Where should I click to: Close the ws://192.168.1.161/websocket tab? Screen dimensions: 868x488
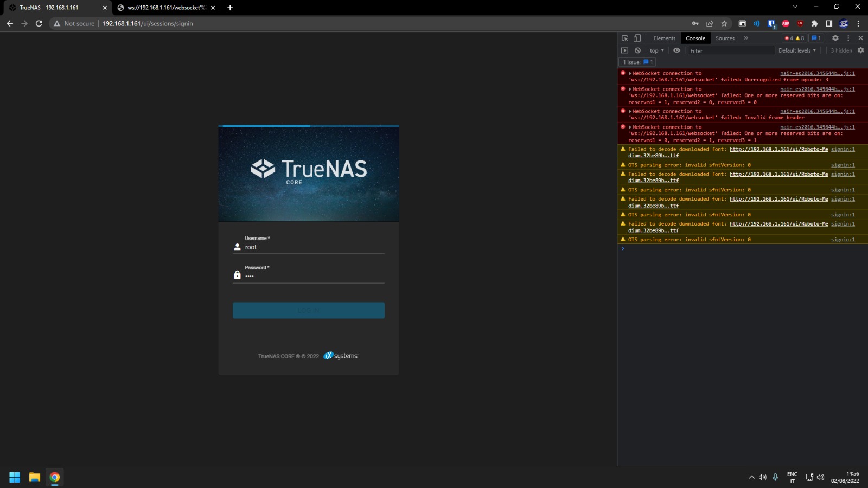click(x=213, y=8)
